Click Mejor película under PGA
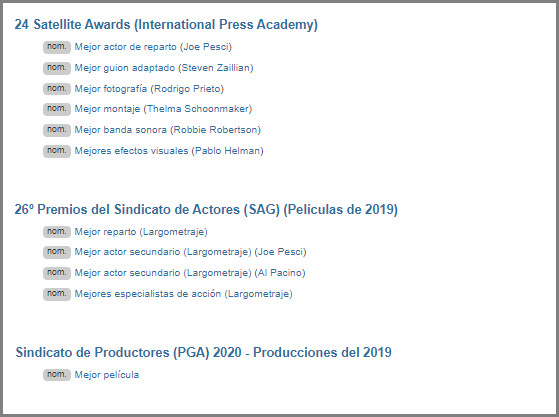The height and width of the screenshot is (417, 559). (x=107, y=375)
